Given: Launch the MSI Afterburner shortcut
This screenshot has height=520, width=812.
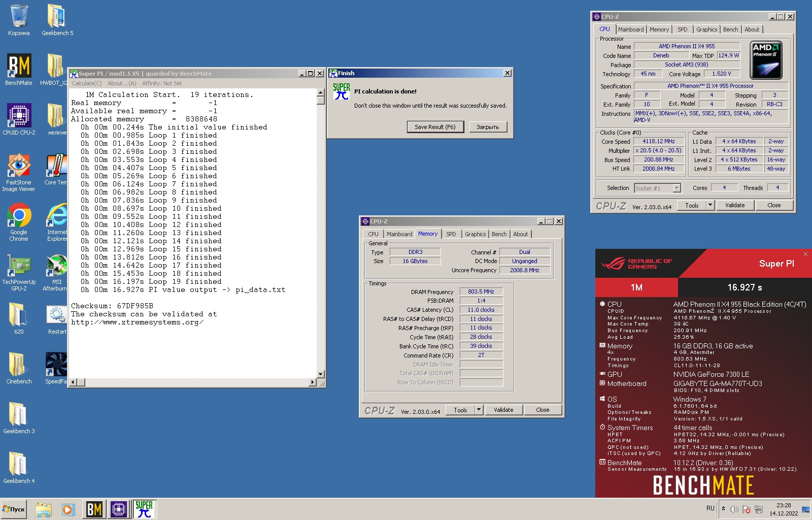Looking at the screenshot, I should click(x=56, y=272).
